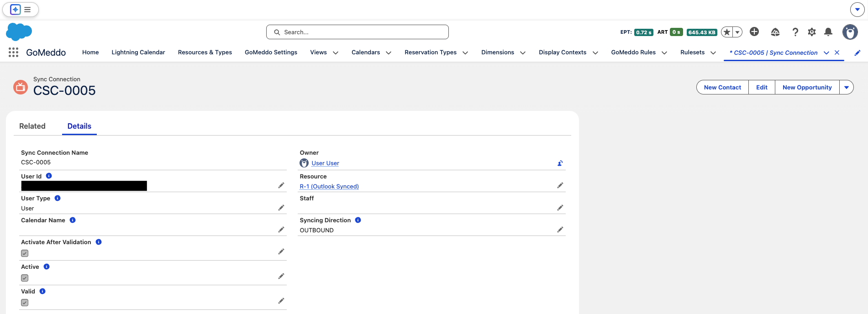This screenshot has width=868, height=314.
Task: Show Activate After Validation info icon
Action: pyautogui.click(x=99, y=242)
